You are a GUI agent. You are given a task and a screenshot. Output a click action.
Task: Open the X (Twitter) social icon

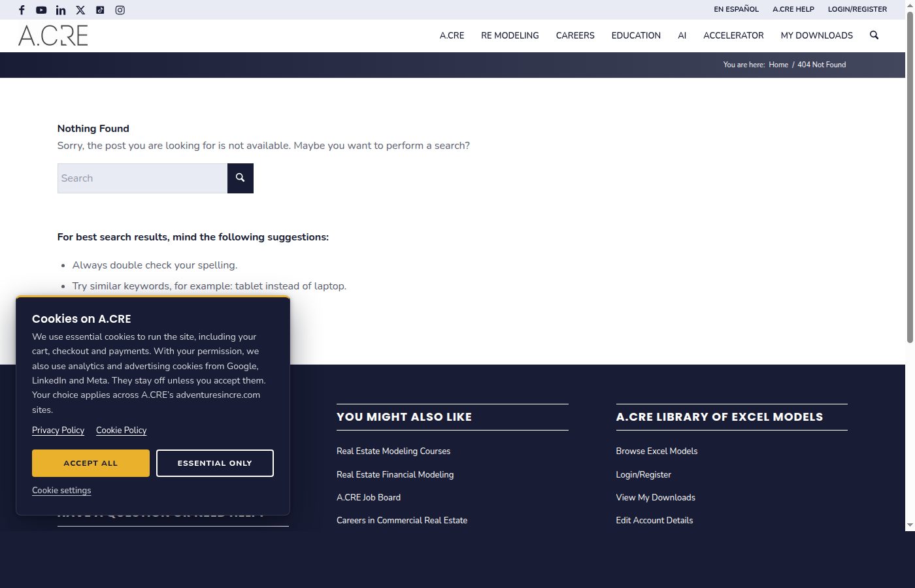coord(80,10)
